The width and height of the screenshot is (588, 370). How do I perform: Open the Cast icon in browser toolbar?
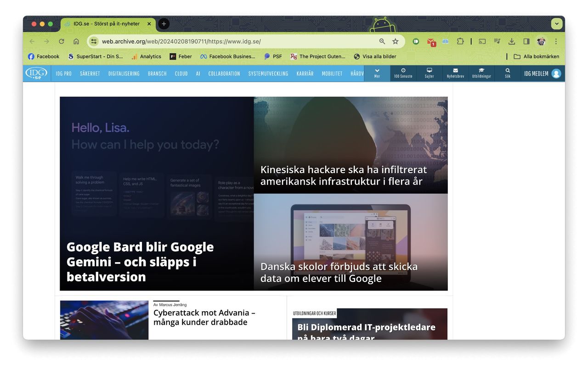pos(482,41)
